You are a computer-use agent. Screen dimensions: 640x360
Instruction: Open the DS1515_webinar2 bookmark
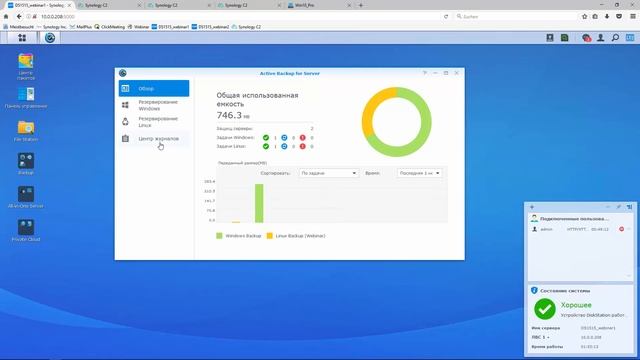tap(210, 27)
